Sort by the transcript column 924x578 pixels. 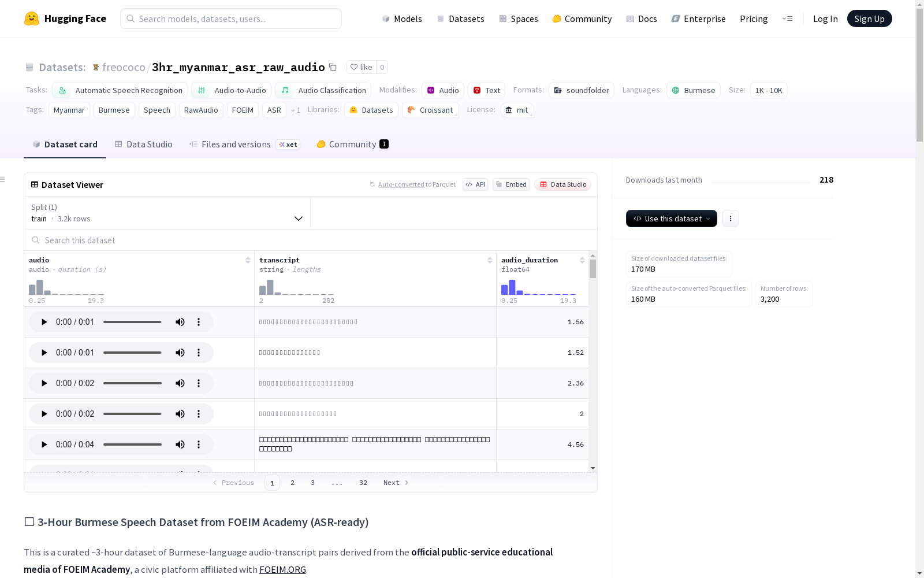tap(490, 260)
